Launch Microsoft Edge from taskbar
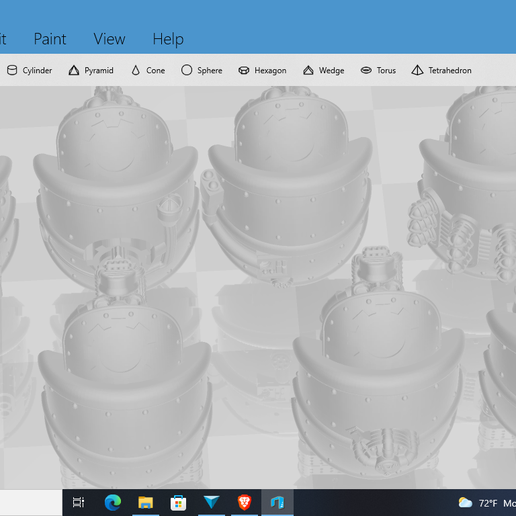The image size is (516, 516). coord(113,502)
